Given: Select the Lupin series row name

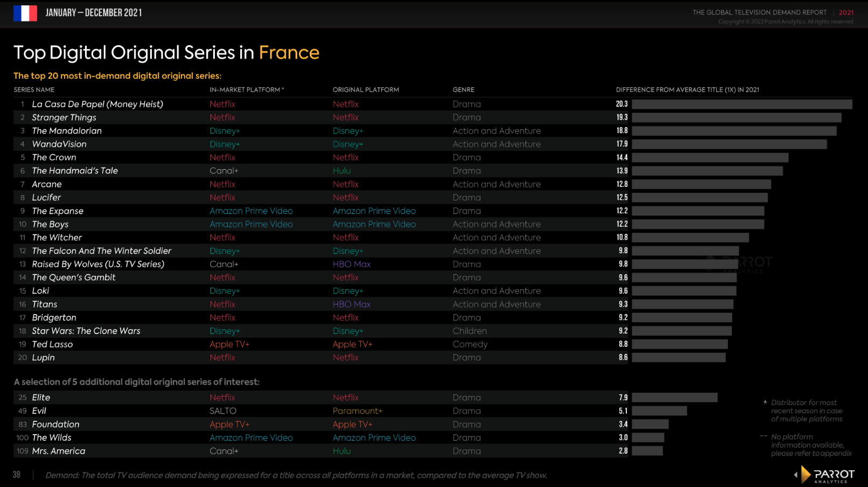Looking at the screenshot, I should coord(43,358).
